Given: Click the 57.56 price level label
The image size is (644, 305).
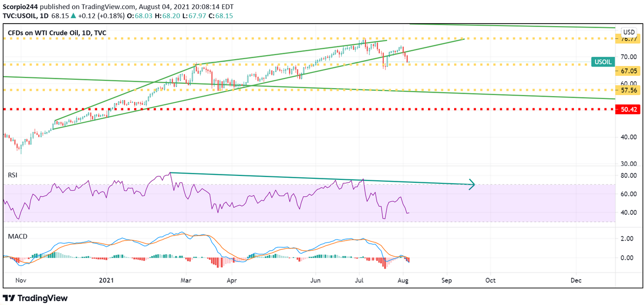Looking at the screenshot, I should point(629,91).
